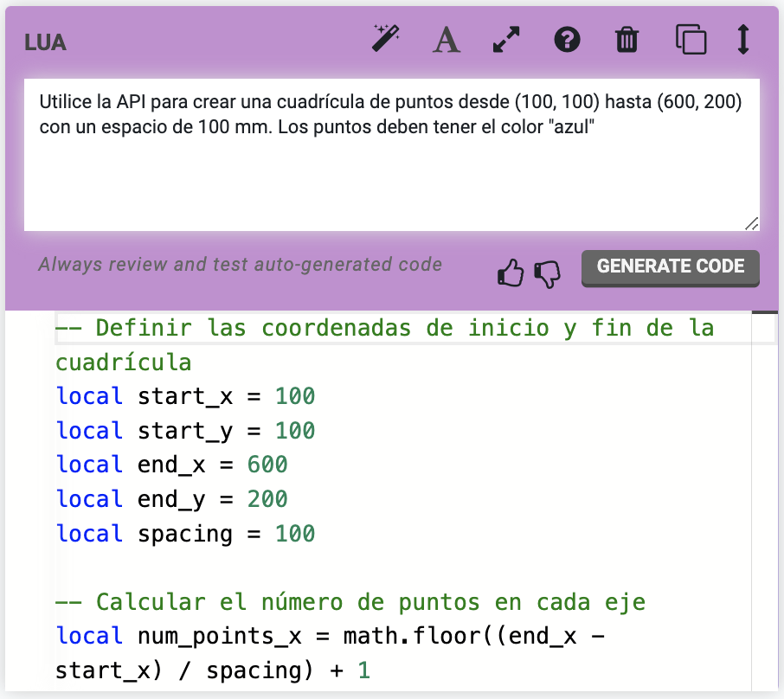This screenshot has width=784, height=699.
Task: Duplicate the widget using the copy icon
Action: tap(691, 40)
